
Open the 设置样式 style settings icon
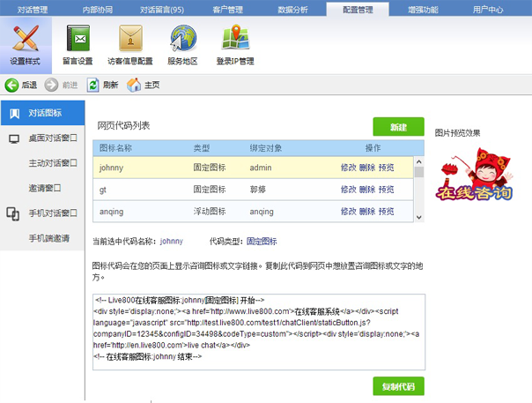pyautogui.click(x=26, y=43)
